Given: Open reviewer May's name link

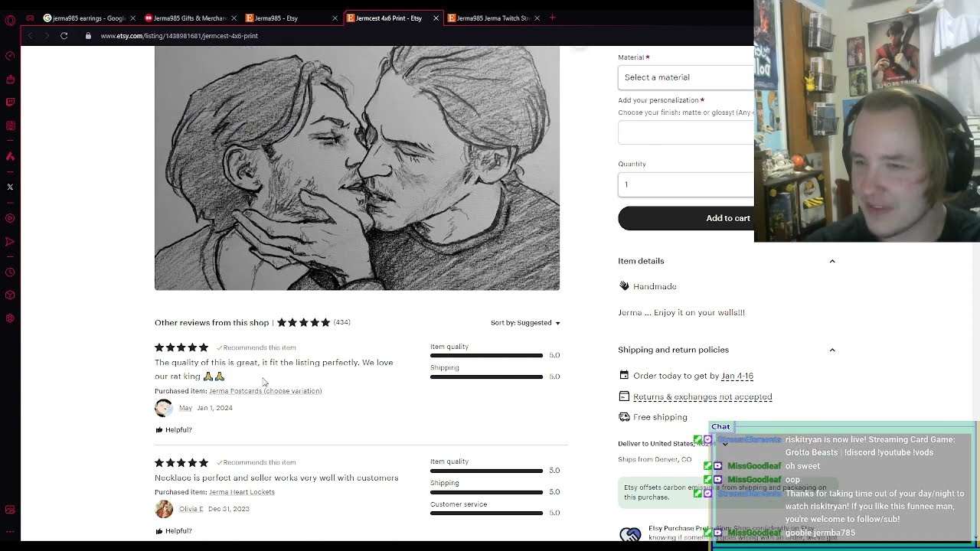Looking at the screenshot, I should [185, 408].
